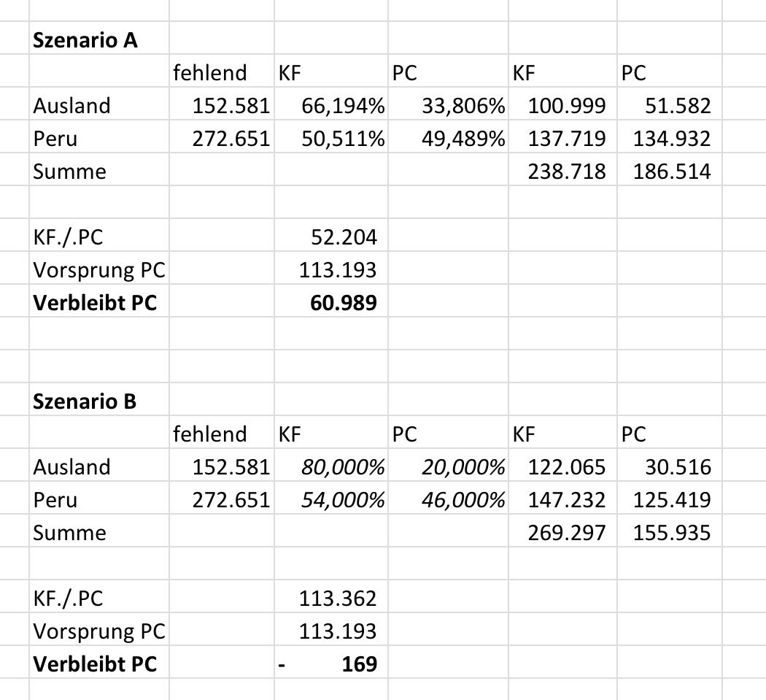Select the bold 'Szenario A' heading cell
Screen dimensions: 766x700
[x=85, y=40]
